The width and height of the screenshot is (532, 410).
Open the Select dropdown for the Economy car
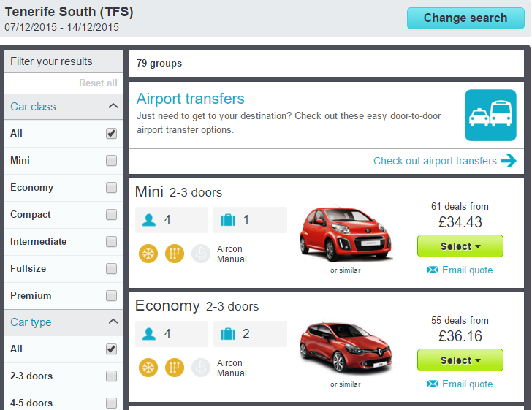(460, 360)
